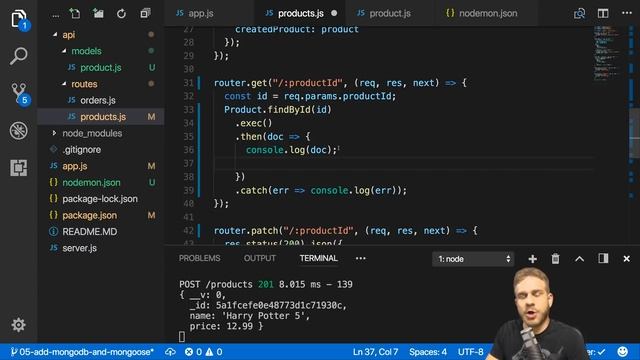Close the terminal panel
The image size is (640, 360).
tap(627, 259)
